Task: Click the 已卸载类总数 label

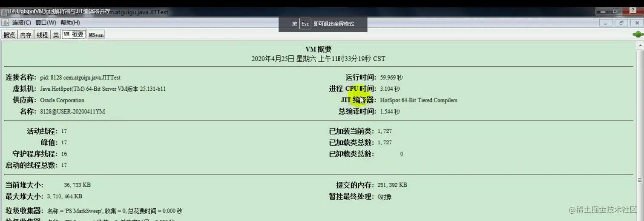Action: 352,154
